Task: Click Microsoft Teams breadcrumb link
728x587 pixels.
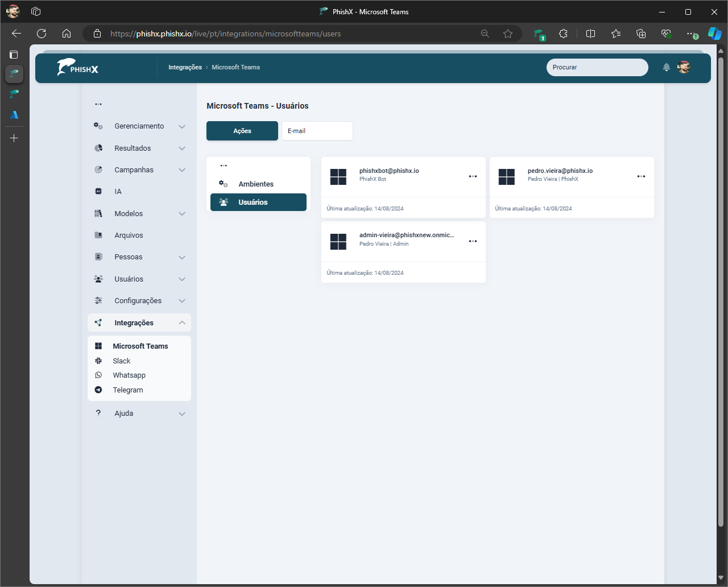Action: click(235, 67)
